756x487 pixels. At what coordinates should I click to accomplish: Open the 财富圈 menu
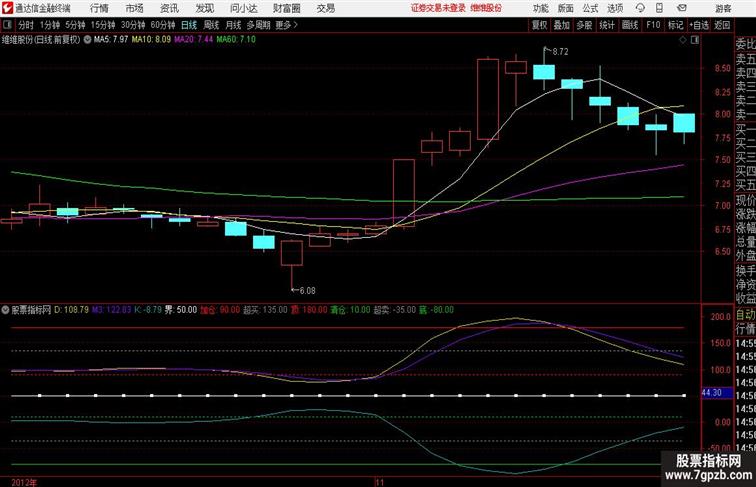[x=286, y=8]
